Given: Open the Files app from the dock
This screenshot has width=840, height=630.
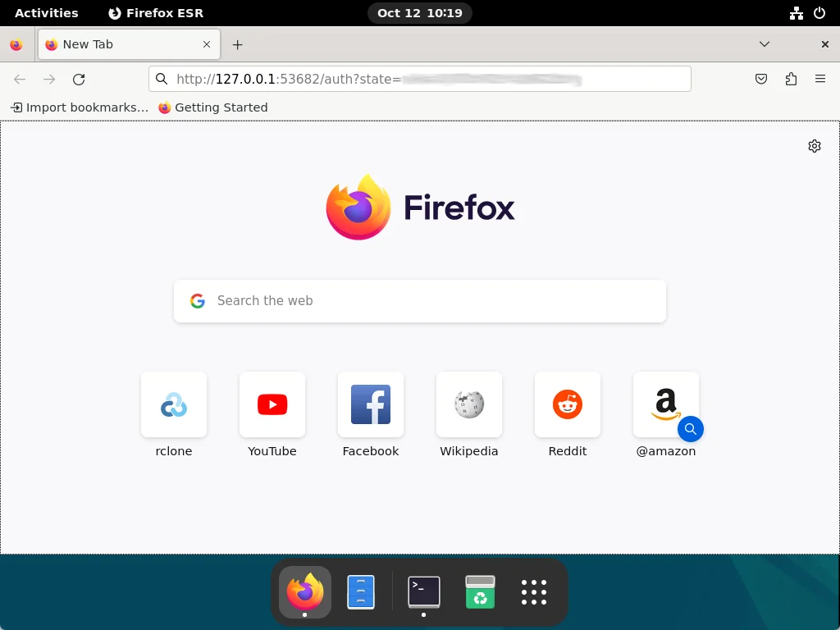Looking at the screenshot, I should [x=361, y=591].
